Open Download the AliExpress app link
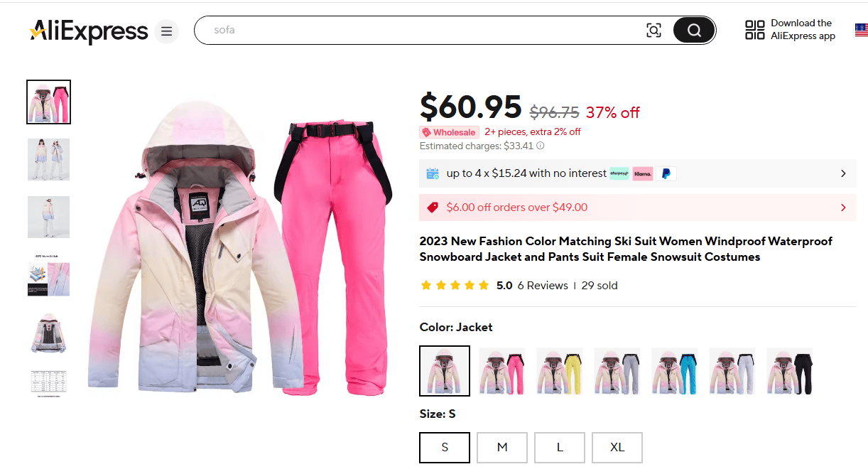868x474 pixels. click(803, 30)
